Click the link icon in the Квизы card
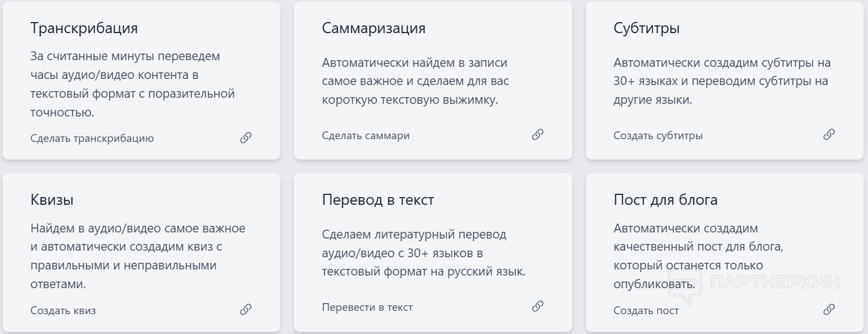The width and height of the screenshot is (868, 334). (x=246, y=310)
